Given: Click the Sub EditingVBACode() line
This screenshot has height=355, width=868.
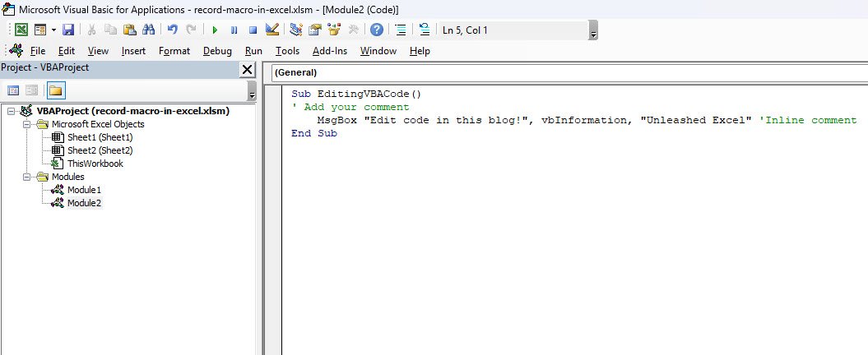Looking at the screenshot, I should tap(356, 94).
